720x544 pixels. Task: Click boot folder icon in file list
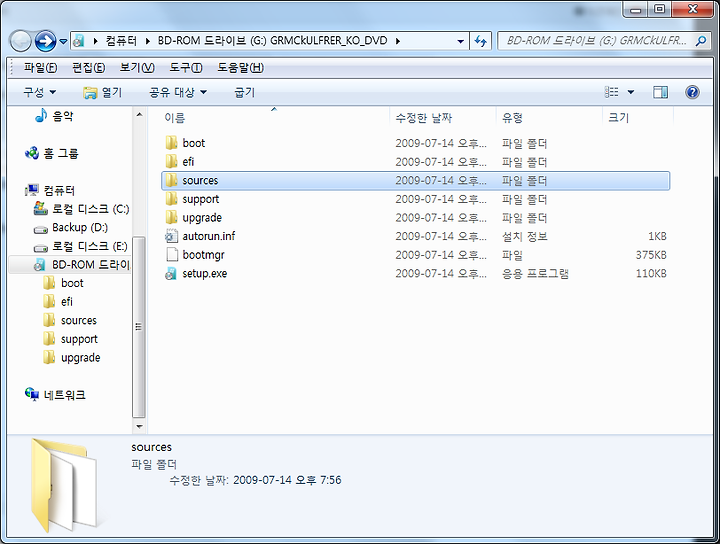[171, 143]
